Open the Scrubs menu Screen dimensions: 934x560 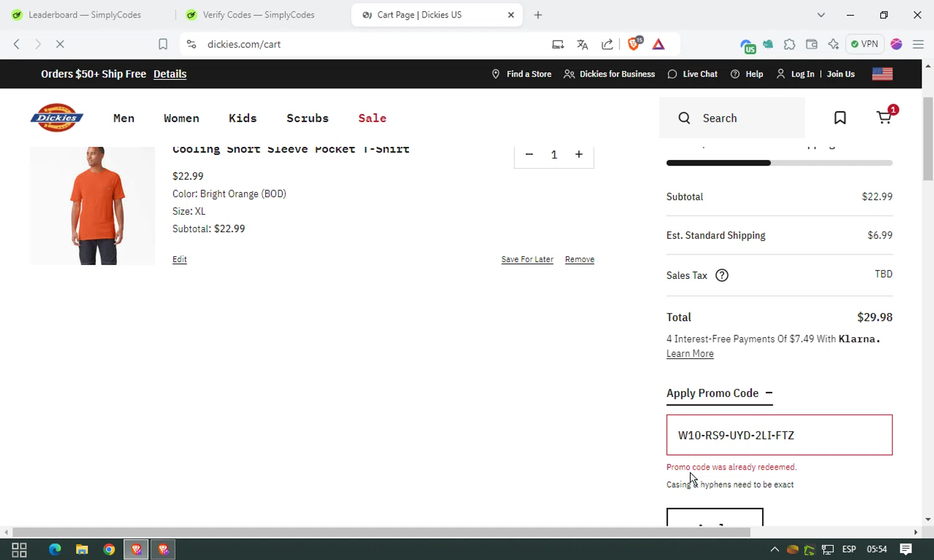click(x=308, y=118)
